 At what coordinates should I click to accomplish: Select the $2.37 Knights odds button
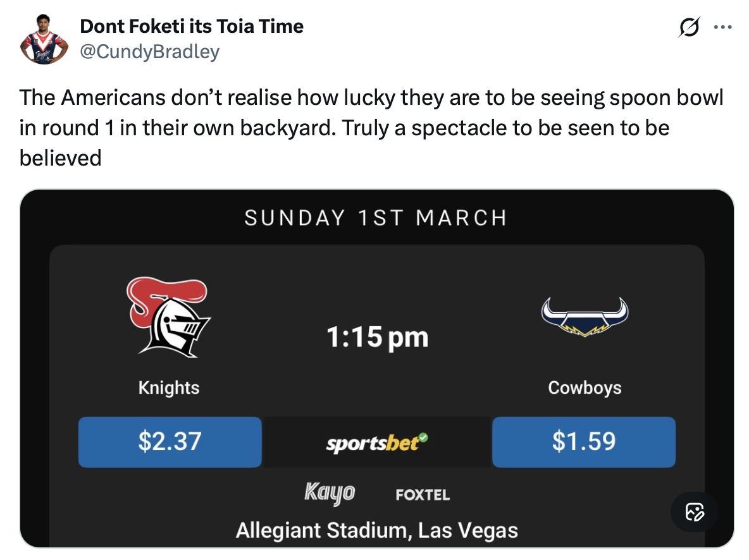170,441
